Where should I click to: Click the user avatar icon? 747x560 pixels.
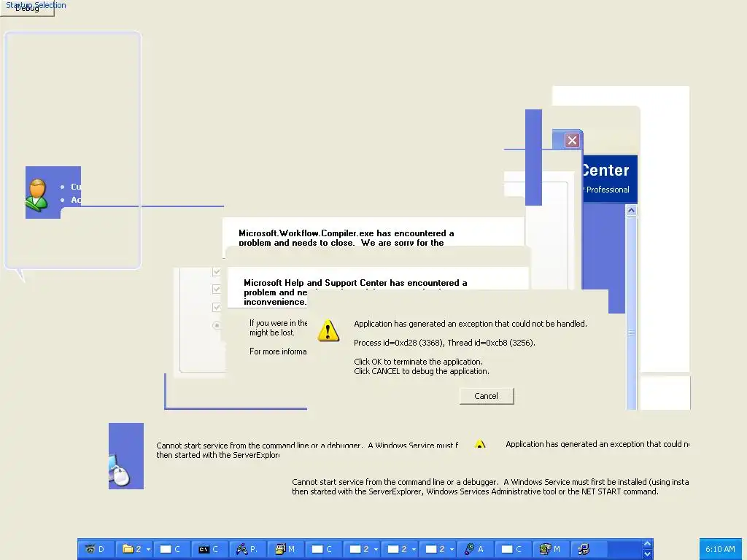(36, 195)
